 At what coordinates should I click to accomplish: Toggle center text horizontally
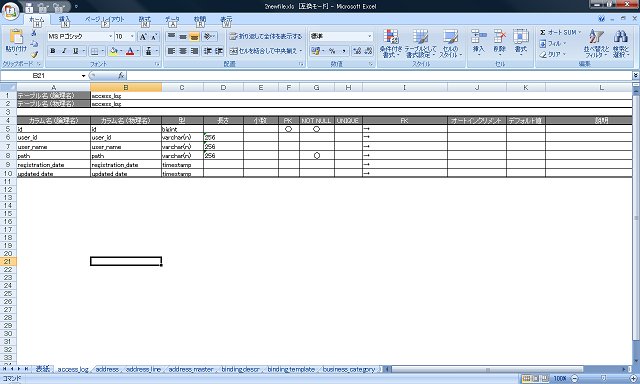coord(183,51)
